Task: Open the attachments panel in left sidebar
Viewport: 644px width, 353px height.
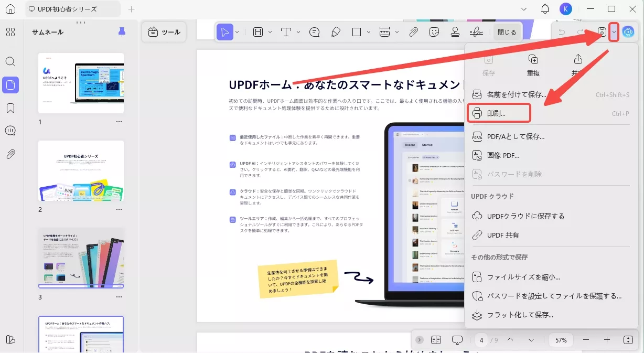Action: tap(10, 154)
